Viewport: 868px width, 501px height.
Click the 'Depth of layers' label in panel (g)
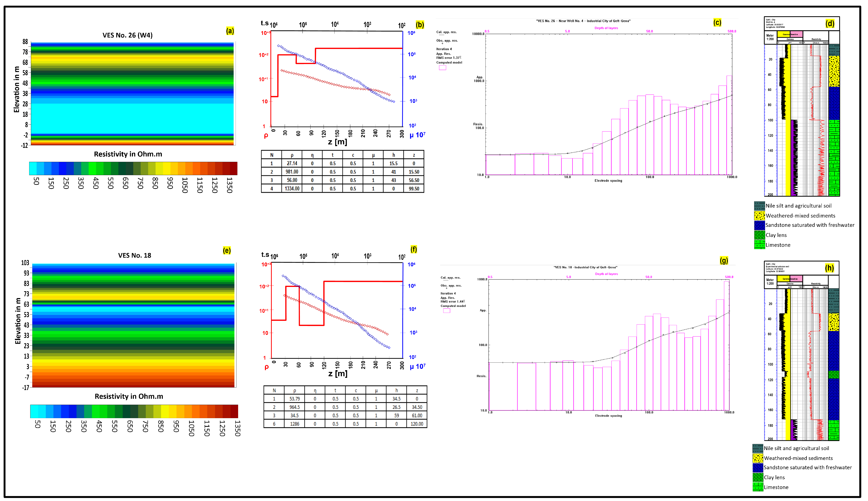606,274
